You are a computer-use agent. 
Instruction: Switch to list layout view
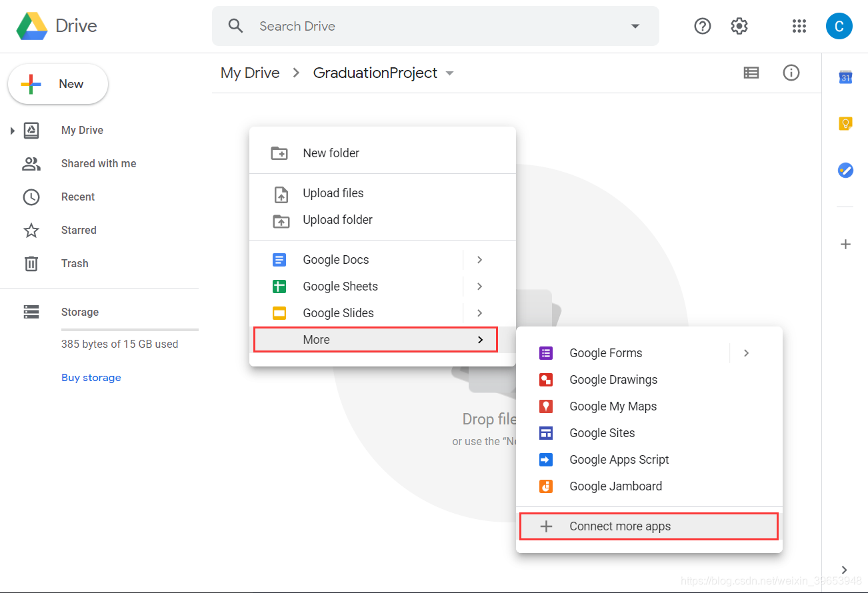click(751, 73)
